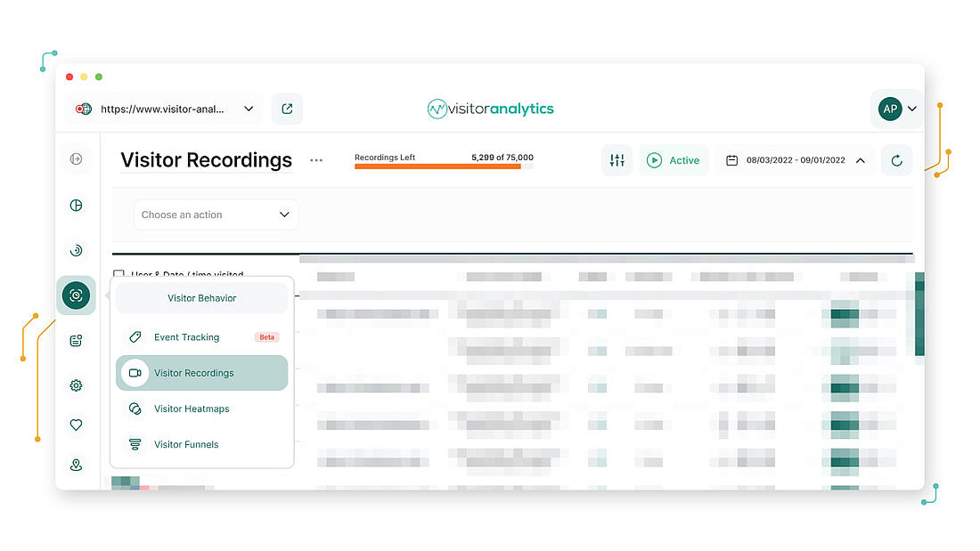Click the Visitor Recordings camera icon
980x551 pixels.
click(x=135, y=373)
